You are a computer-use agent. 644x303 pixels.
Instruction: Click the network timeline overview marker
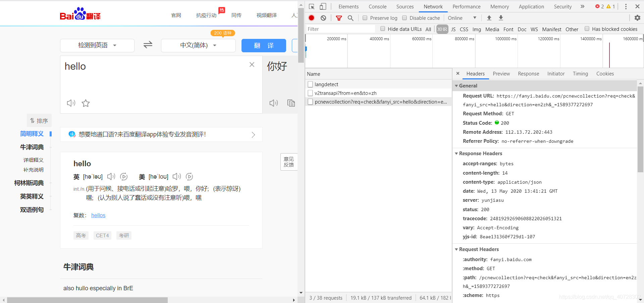point(609,55)
